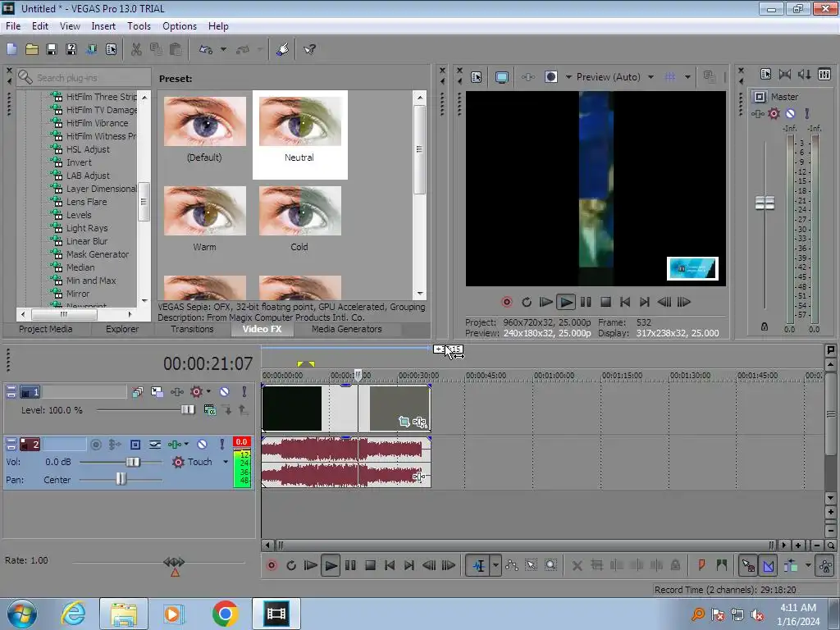Click timeline Play From Start button
This screenshot has height=630, width=840.
click(x=310, y=565)
